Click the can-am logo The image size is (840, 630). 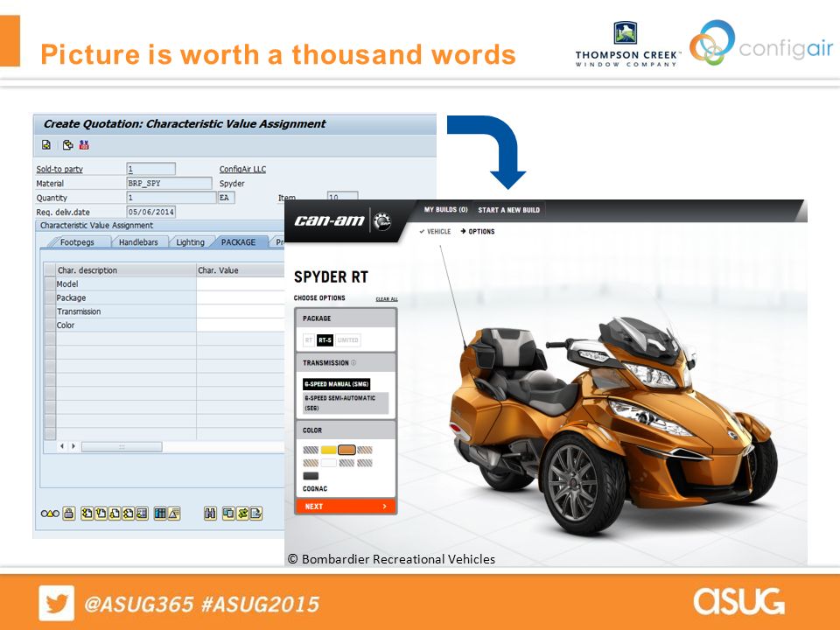point(330,220)
